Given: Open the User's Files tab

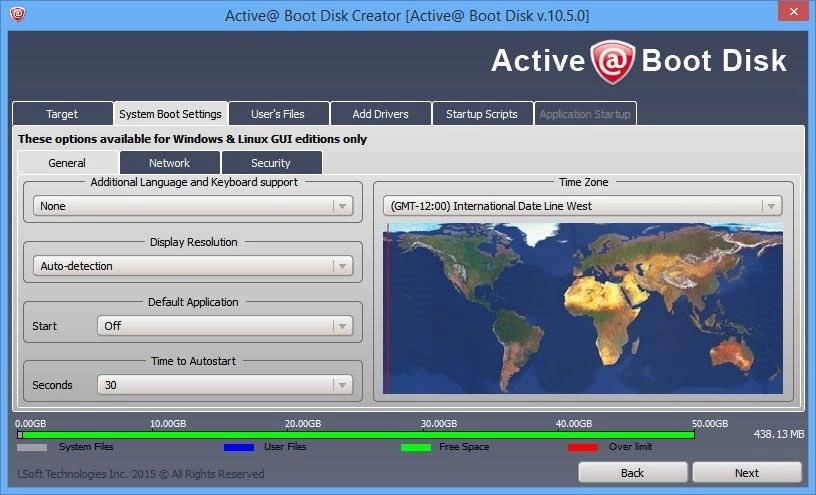Looking at the screenshot, I should pos(278,114).
